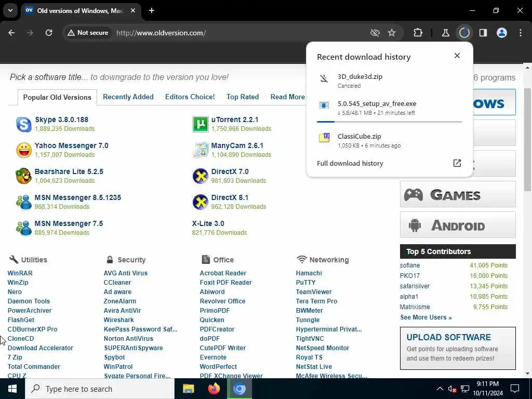
Task: Click the tracking protection eye icon
Action: (375, 33)
